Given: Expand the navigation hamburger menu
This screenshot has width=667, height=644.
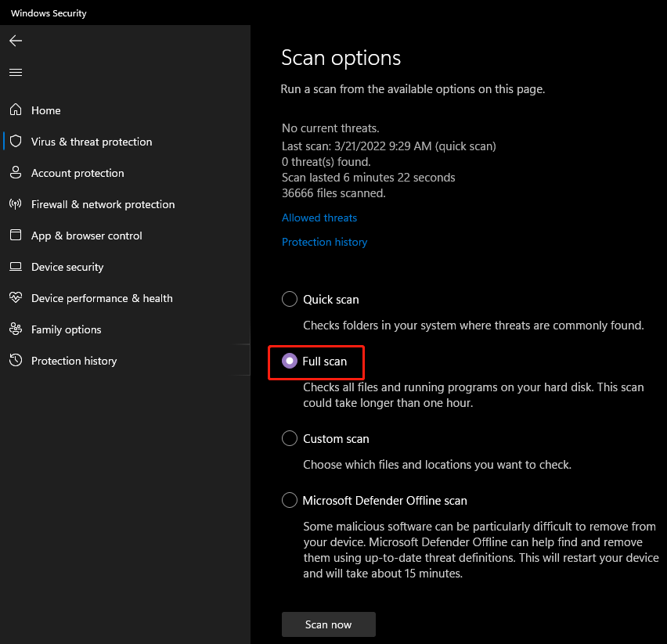Looking at the screenshot, I should 15,72.
